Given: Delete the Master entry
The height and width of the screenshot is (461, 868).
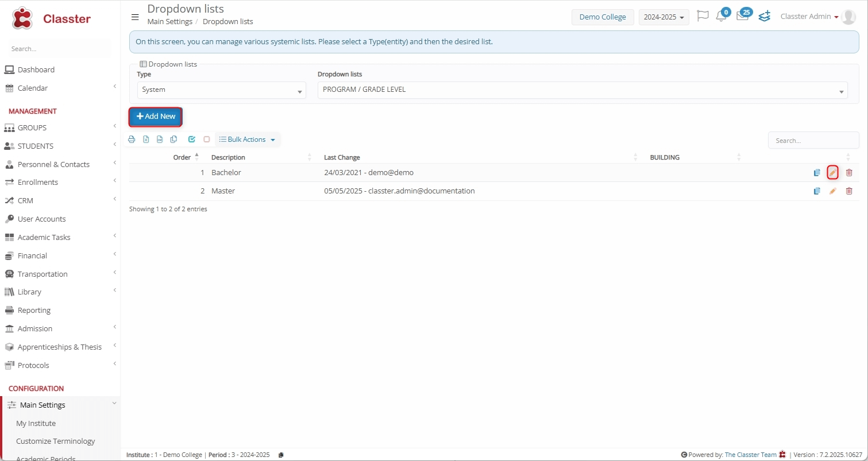Looking at the screenshot, I should pos(849,191).
